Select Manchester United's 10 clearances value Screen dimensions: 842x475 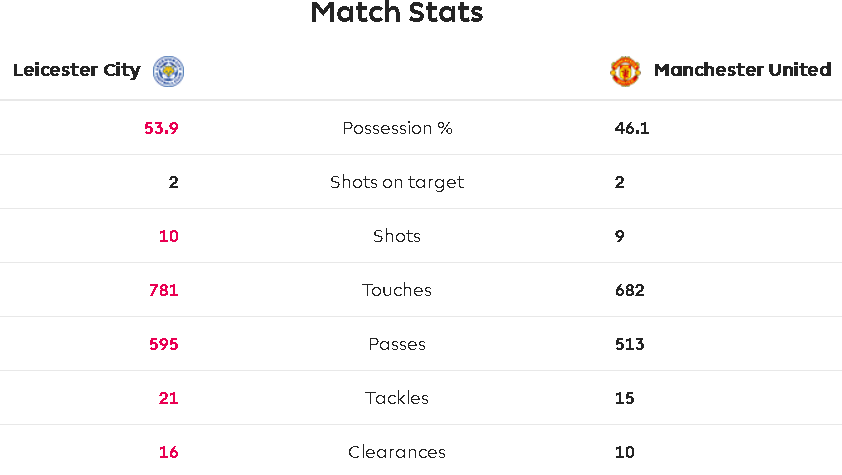pyautogui.click(x=625, y=452)
